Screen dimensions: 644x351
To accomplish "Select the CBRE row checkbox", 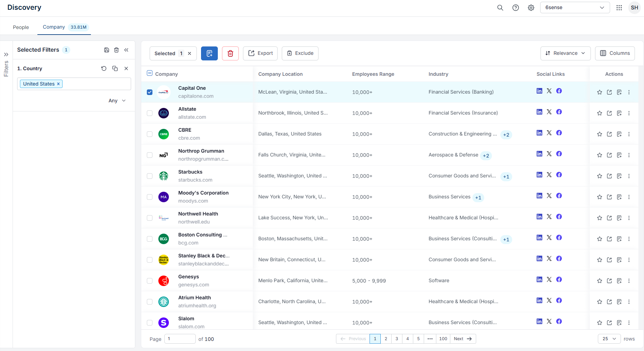I will (150, 134).
